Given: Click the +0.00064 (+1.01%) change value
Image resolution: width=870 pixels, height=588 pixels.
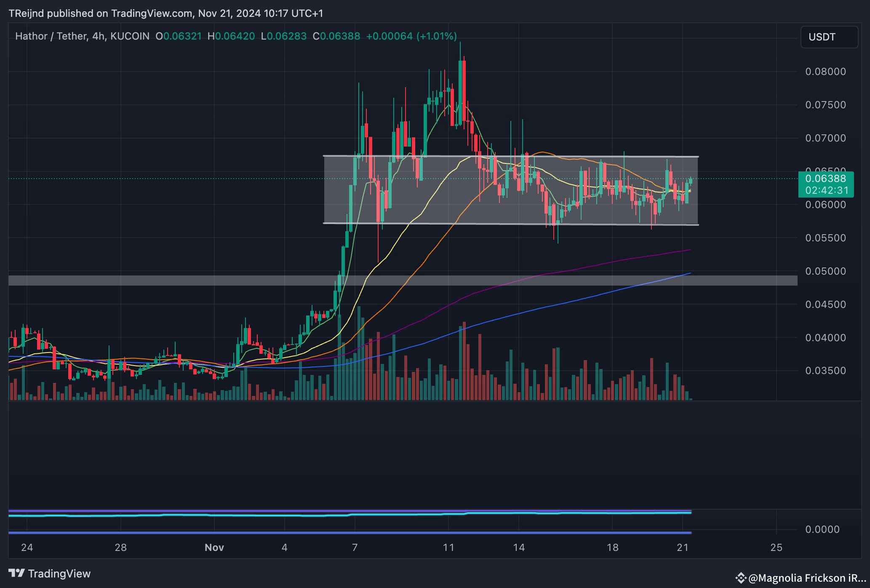Looking at the screenshot, I should pos(411,36).
